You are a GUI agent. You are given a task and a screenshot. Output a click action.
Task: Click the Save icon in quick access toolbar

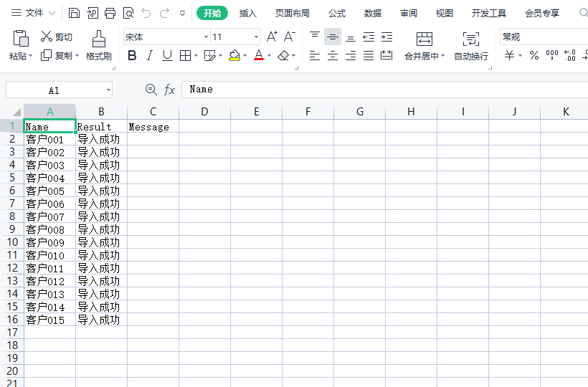[x=75, y=13]
